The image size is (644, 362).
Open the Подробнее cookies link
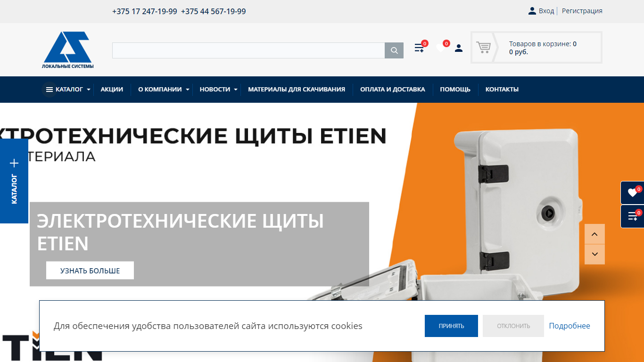(x=570, y=326)
